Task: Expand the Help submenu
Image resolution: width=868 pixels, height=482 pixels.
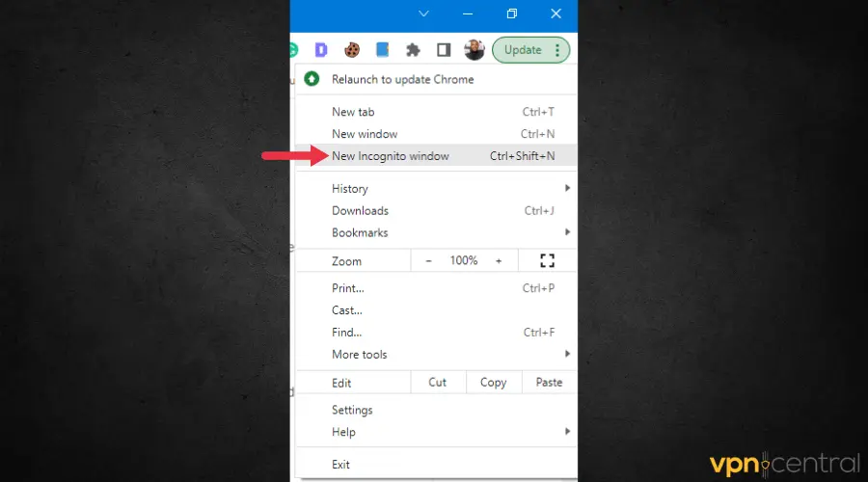Action: coord(436,432)
